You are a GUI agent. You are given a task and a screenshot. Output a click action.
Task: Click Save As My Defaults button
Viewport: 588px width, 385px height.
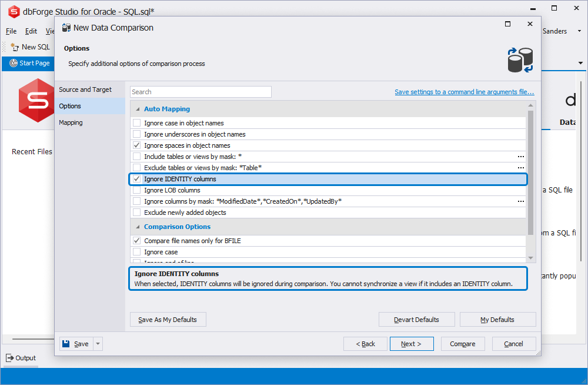click(168, 320)
